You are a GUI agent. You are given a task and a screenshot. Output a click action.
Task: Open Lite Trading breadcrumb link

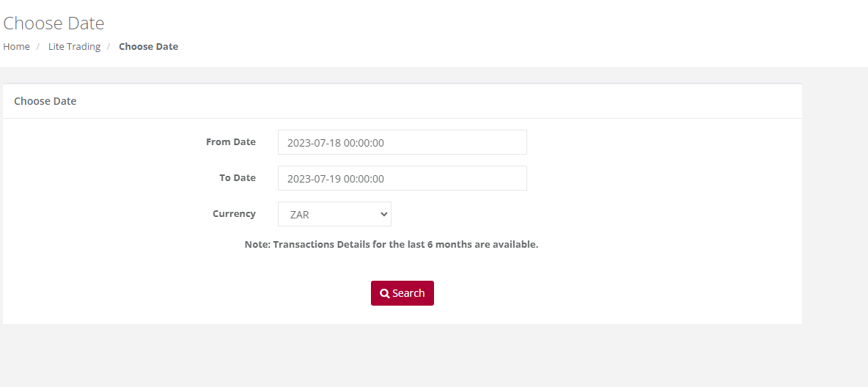[x=74, y=46]
